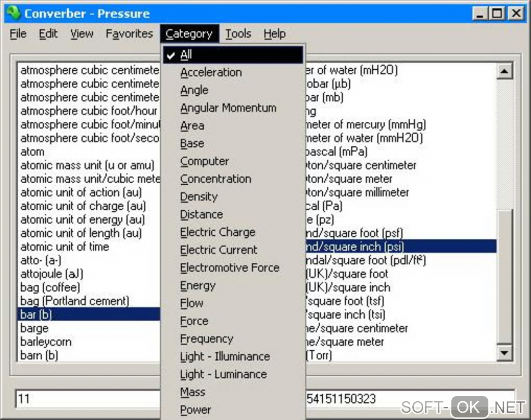Select 'atom' in the left unit list
The height and width of the screenshot is (420, 531).
88,151
